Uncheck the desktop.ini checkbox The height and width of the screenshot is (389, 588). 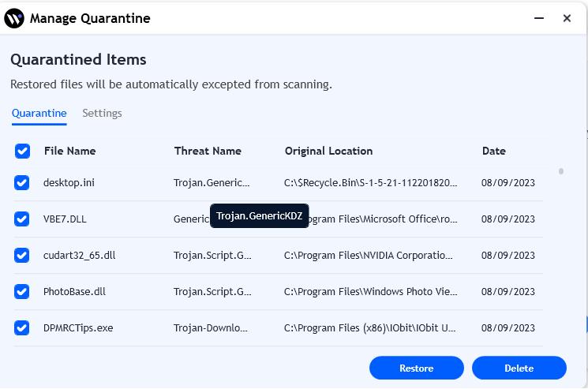pyautogui.click(x=22, y=182)
